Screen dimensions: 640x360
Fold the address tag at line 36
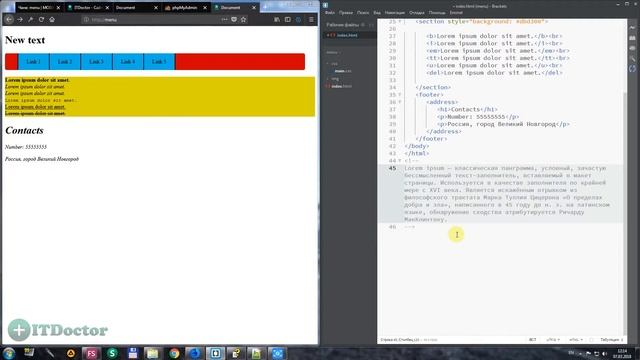(x=400, y=102)
